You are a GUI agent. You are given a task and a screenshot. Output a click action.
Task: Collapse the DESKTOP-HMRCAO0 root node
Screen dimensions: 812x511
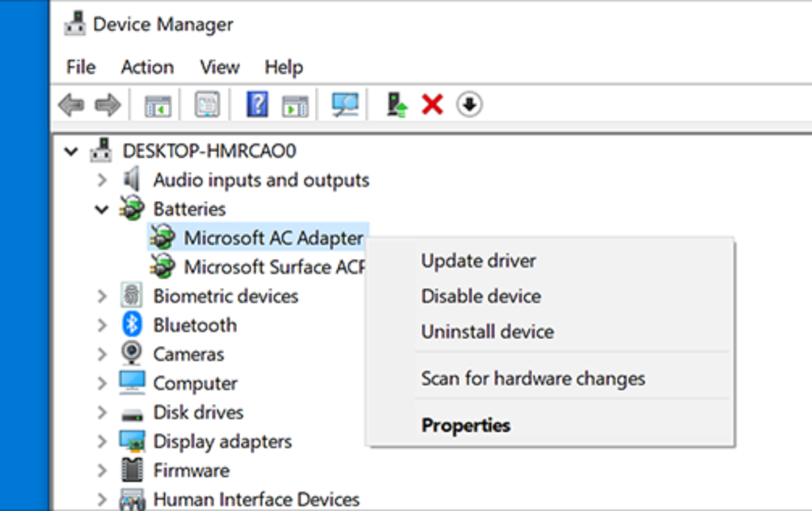click(72, 151)
